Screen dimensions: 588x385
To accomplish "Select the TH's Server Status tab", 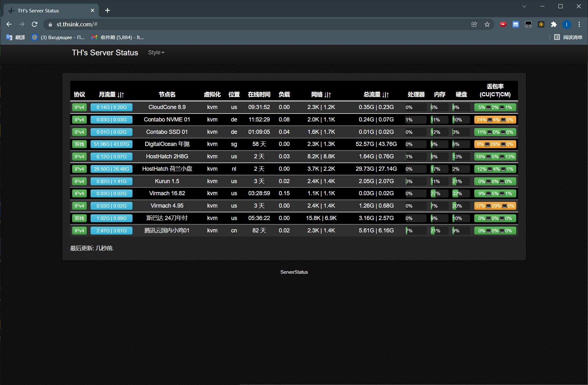I will point(51,10).
